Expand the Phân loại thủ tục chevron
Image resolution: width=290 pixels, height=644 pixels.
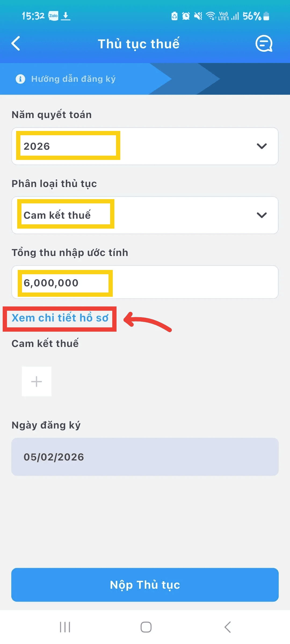(x=262, y=215)
